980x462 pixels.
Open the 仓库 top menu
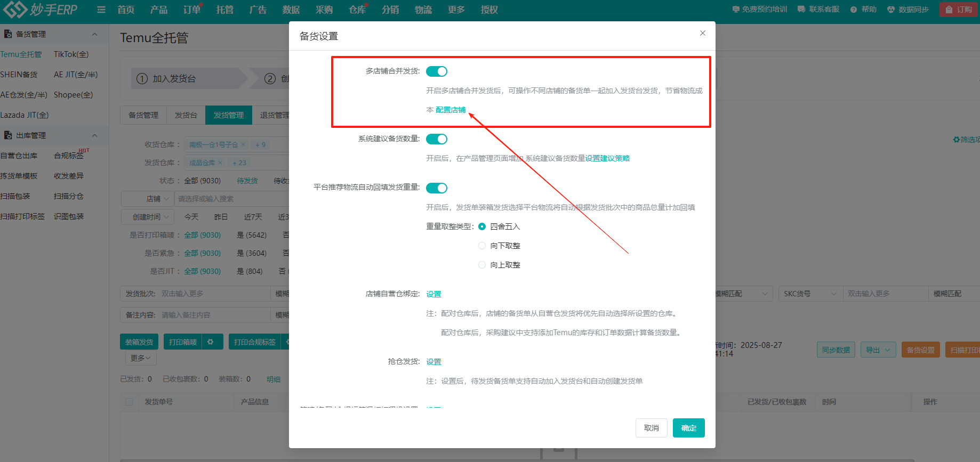357,10
